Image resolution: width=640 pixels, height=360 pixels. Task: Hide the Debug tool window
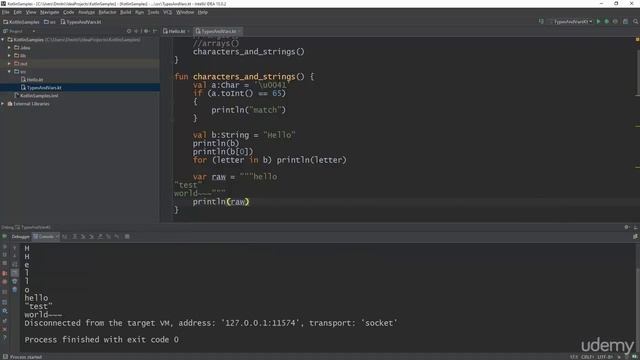(636, 227)
